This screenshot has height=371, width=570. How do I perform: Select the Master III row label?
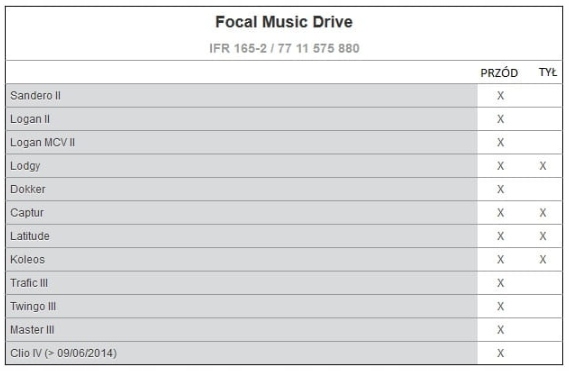coord(32,330)
